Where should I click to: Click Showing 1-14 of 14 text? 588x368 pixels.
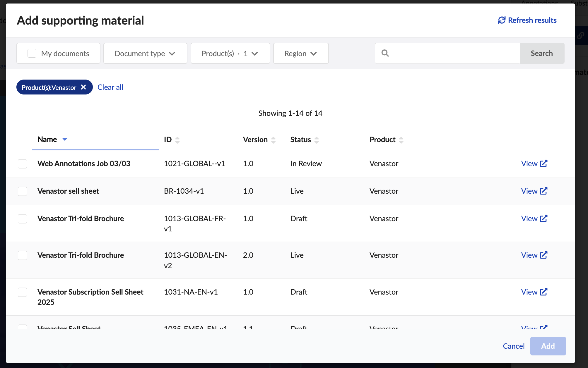pyautogui.click(x=290, y=113)
